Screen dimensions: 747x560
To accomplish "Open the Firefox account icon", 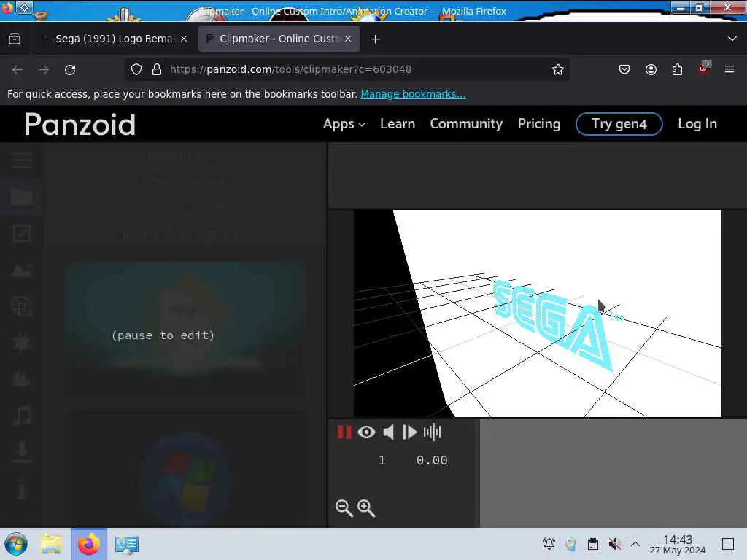I will pos(651,69).
